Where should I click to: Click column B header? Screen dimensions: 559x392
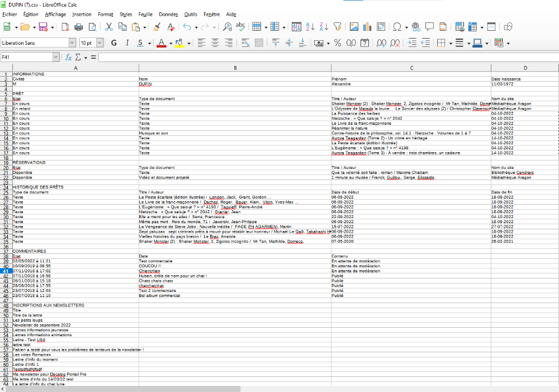(235, 68)
